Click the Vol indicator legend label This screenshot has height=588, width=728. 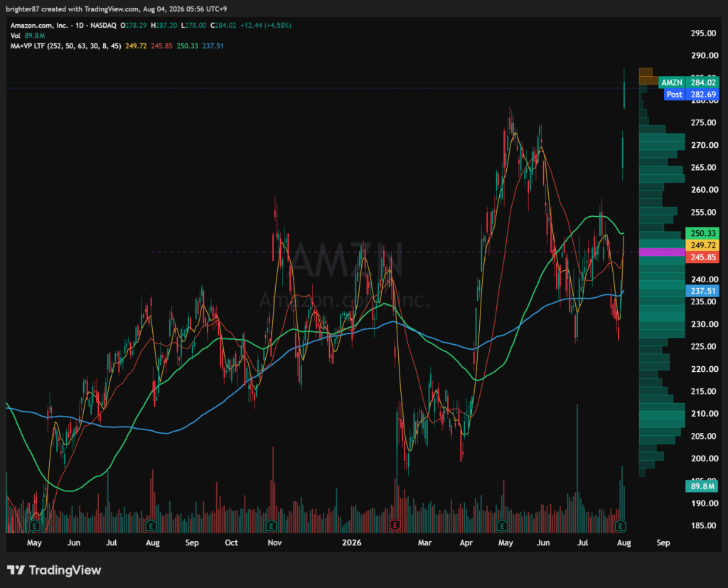(16, 36)
